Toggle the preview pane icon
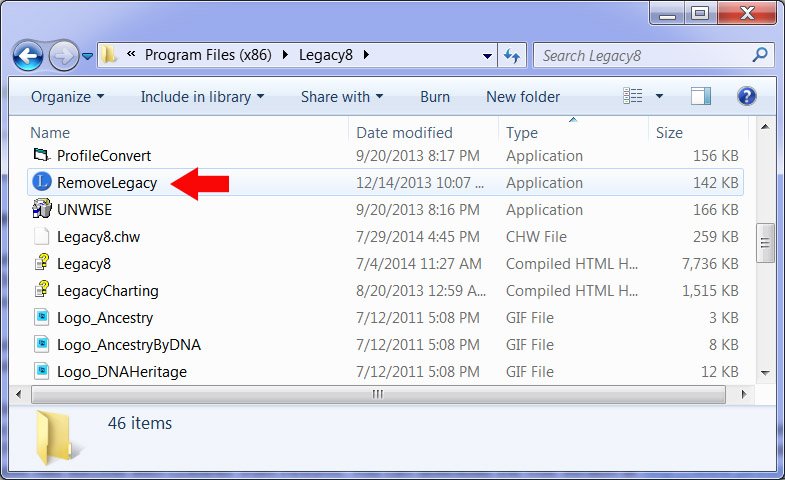This screenshot has width=785, height=480. (700, 96)
